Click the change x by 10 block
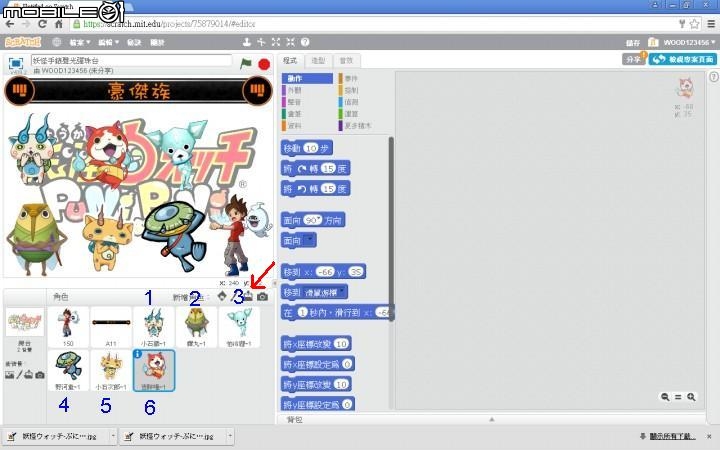 [316, 344]
